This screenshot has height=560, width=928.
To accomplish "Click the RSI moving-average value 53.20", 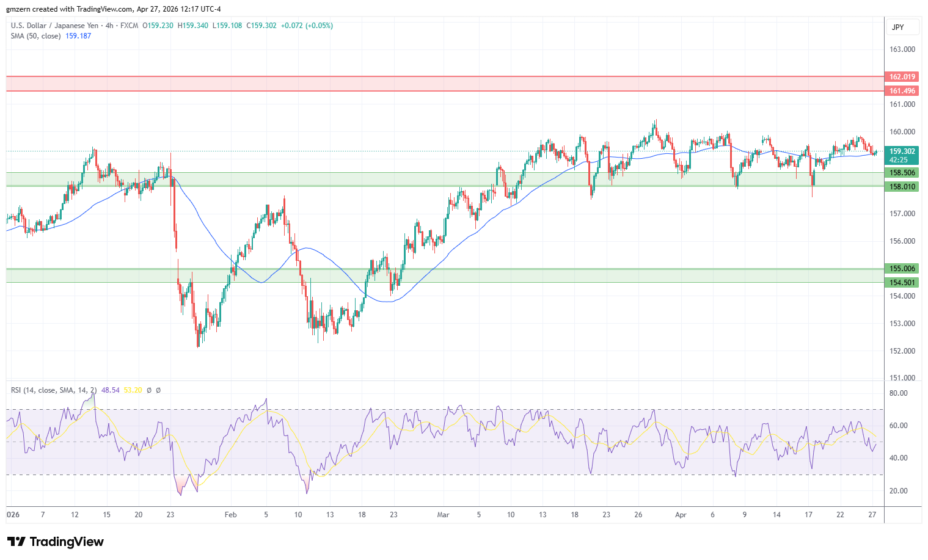I will 133,390.
